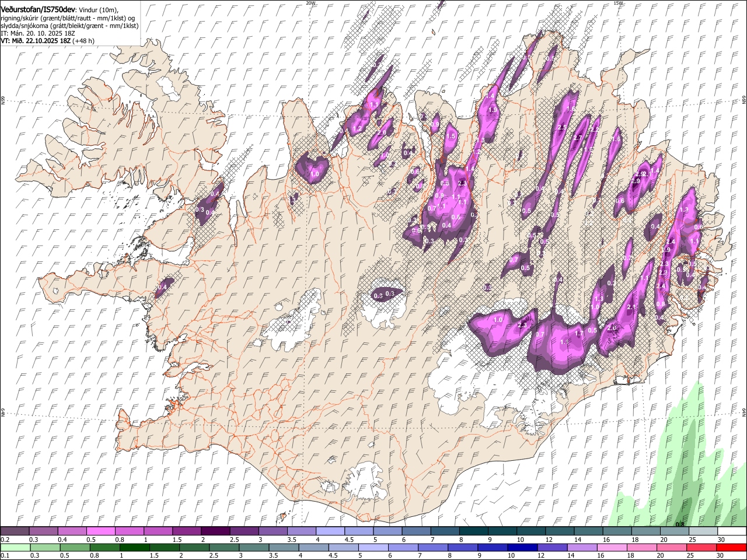Click the 'VT: Mið. 22.10.2025 18Z' valid-time text
This screenshot has height=560, width=747.
[x=36, y=41]
